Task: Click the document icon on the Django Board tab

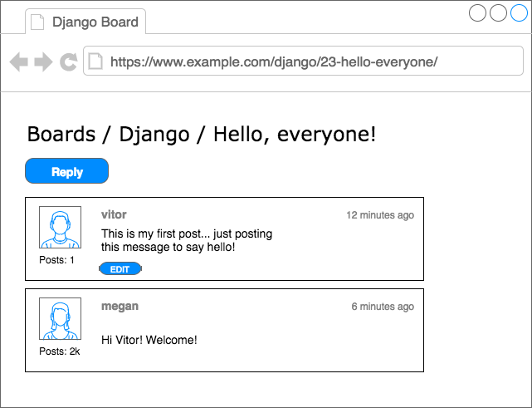Action: tap(37, 22)
